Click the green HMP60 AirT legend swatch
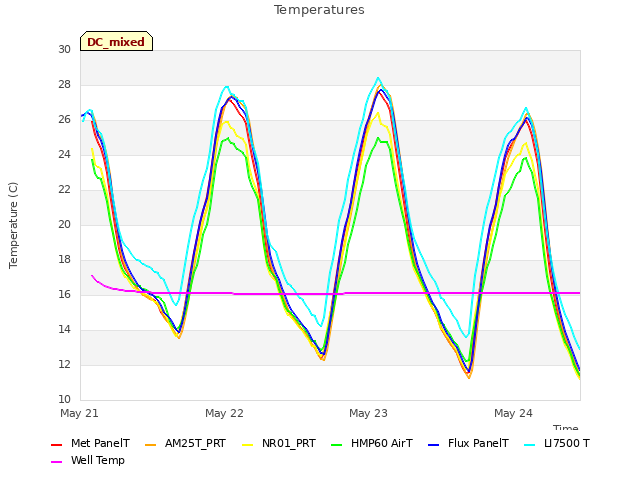640x480 pixels. 337,444
